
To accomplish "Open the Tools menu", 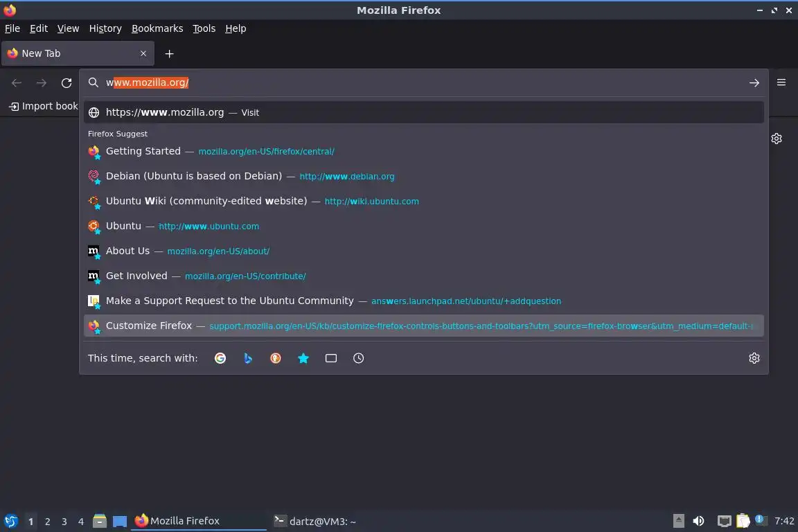I will click(204, 28).
